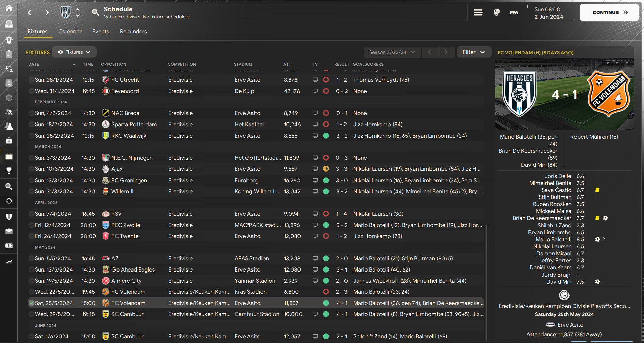Toggle selection circle for Feyenoord 31/1/2024 row
This screenshot has height=343, width=644.
click(31, 91)
